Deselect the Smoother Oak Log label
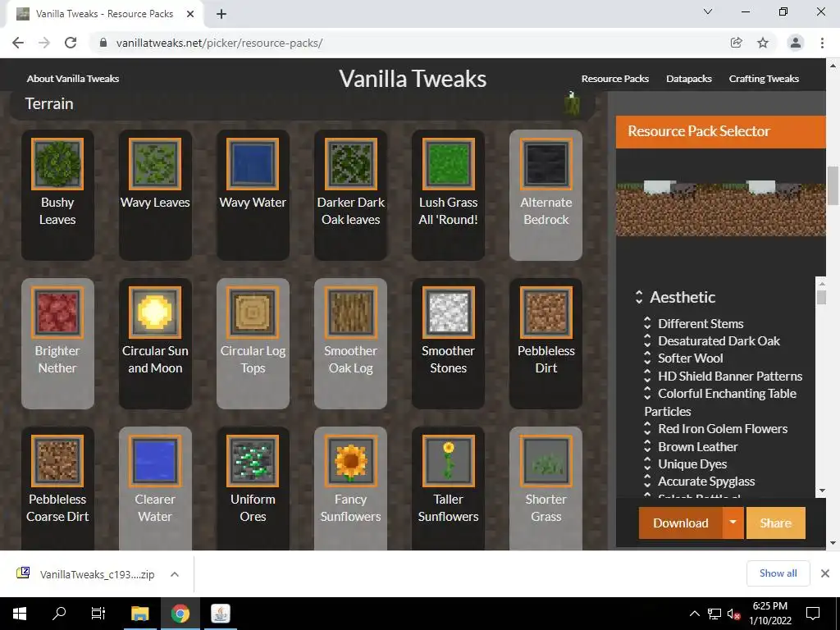 point(350,359)
